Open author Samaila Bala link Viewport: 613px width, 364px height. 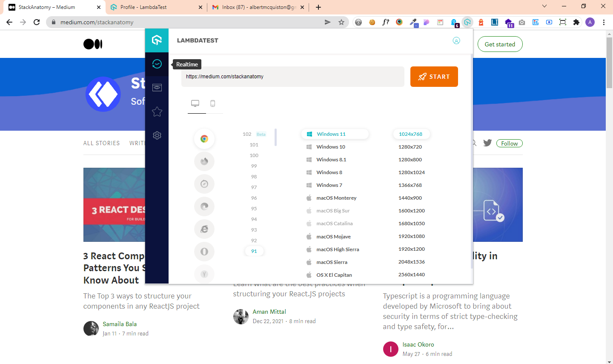[x=120, y=324]
